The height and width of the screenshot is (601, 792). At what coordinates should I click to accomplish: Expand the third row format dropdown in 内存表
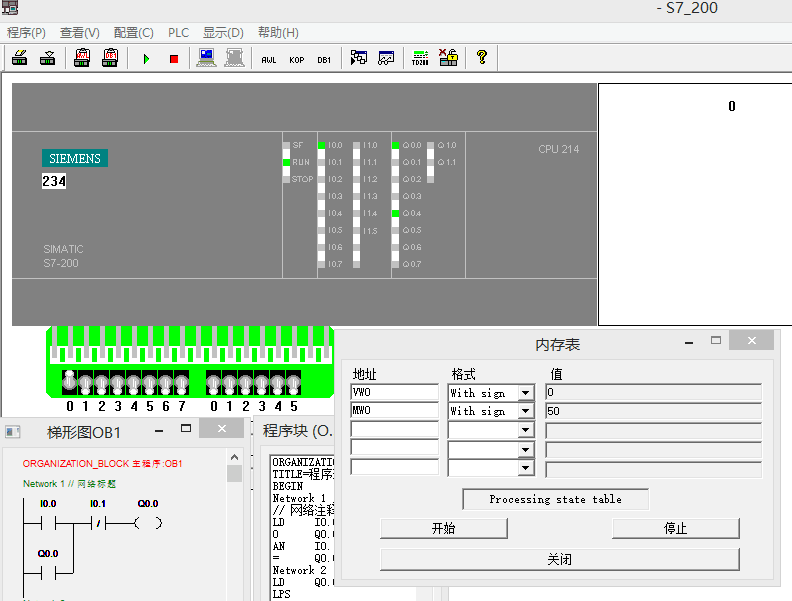[x=526, y=430]
